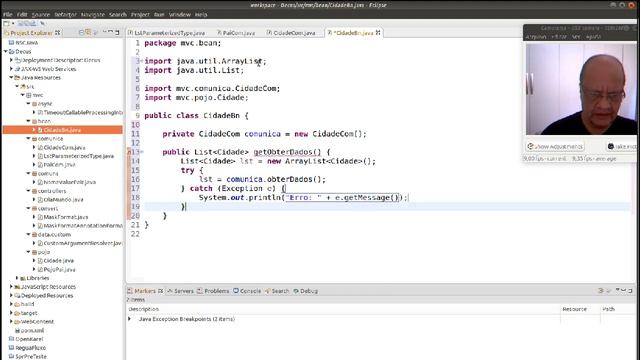
Task: Select NomeValorPoje.java in tree
Action: coord(69,182)
